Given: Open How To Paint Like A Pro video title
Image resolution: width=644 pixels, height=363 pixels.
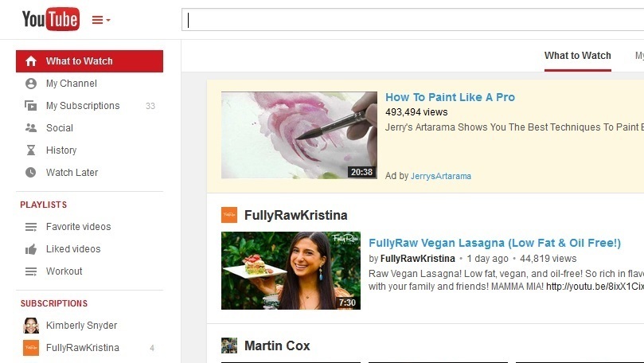Looking at the screenshot, I should (x=450, y=97).
